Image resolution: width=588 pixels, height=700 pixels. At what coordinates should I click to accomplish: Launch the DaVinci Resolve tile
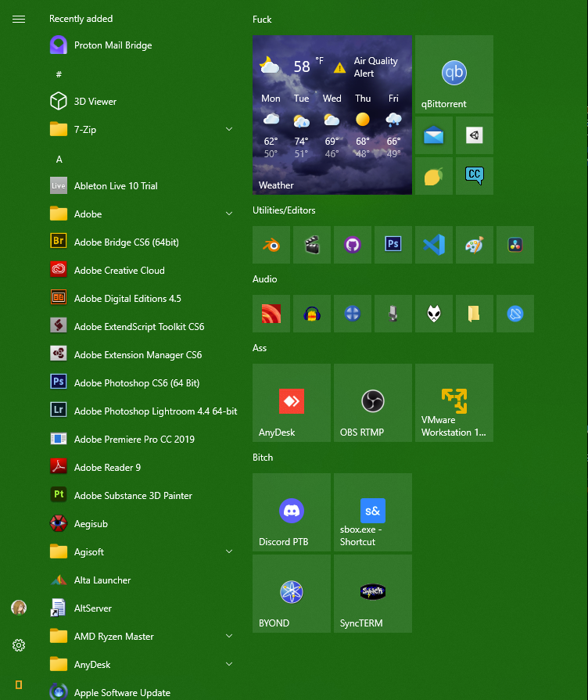(514, 245)
